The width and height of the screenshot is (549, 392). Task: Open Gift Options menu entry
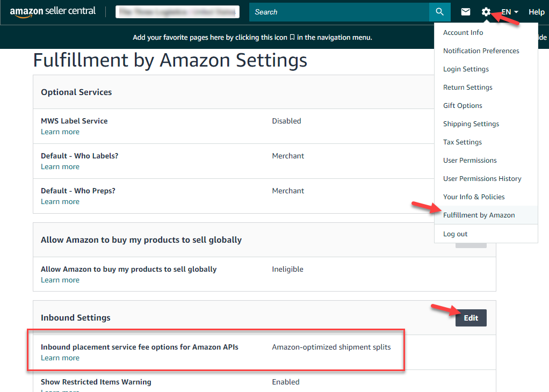point(463,105)
